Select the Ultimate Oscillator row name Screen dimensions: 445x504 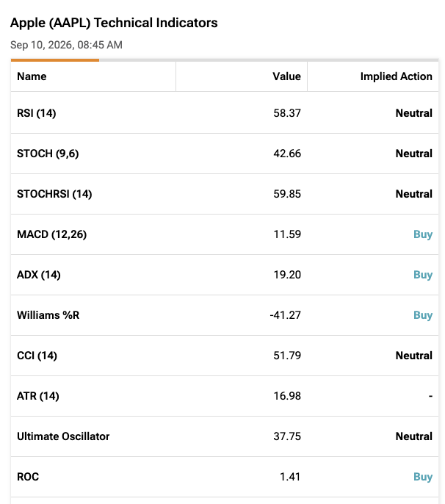coord(63,436)
